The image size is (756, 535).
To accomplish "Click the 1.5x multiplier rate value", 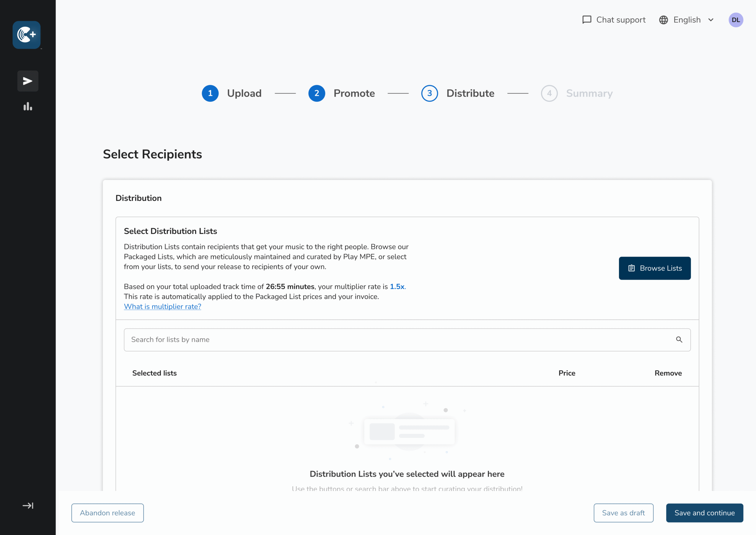I will (x=397, y=287).
